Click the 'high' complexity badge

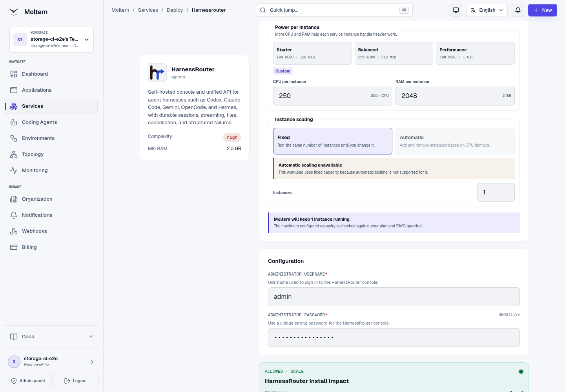(232, 138)
